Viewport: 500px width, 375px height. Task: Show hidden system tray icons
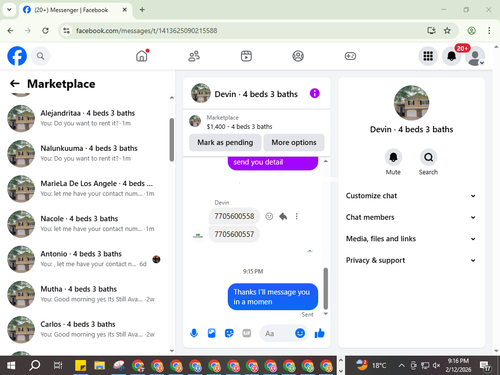coord(402,366)
